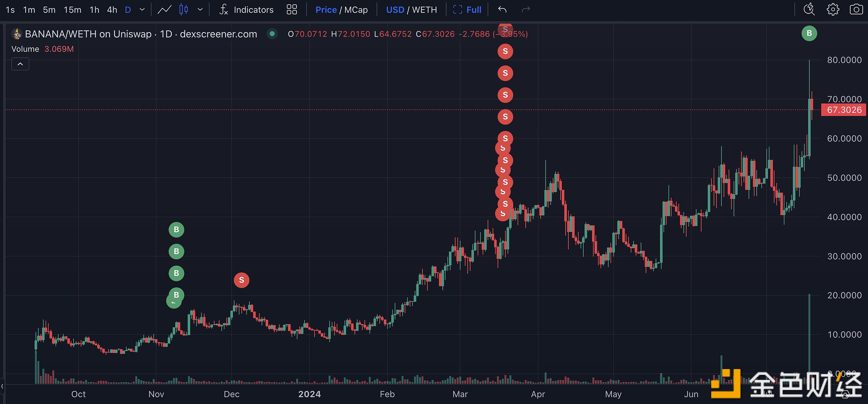
Task: Toggle chart to MCap mode
Action: coord(356,10)
